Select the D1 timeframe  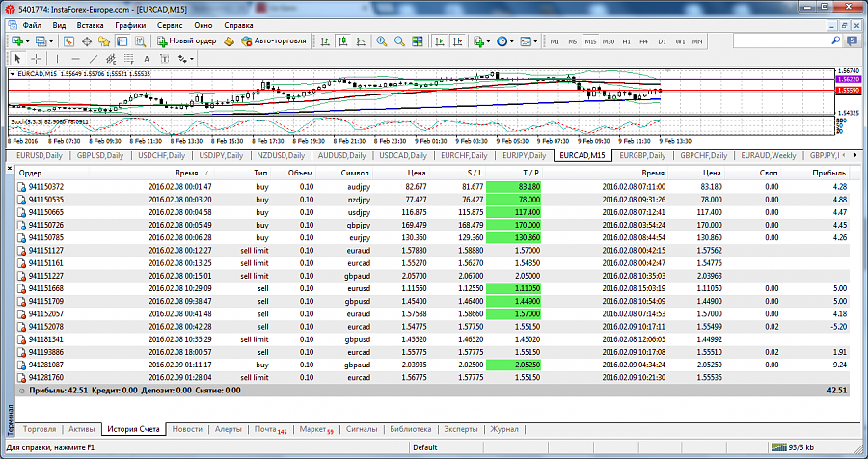tap(662, 41)
